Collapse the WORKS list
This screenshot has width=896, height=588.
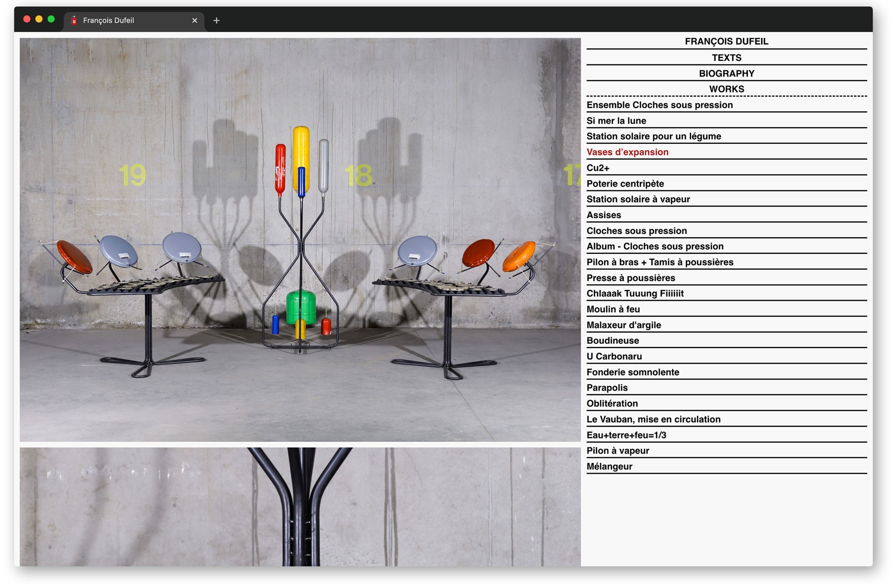[726, 89]
